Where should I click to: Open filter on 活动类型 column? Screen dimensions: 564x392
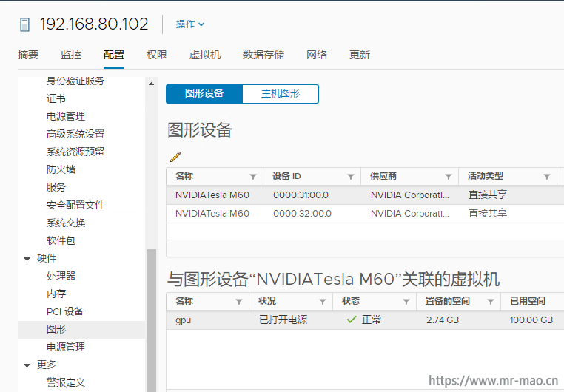tap(547, 177)
